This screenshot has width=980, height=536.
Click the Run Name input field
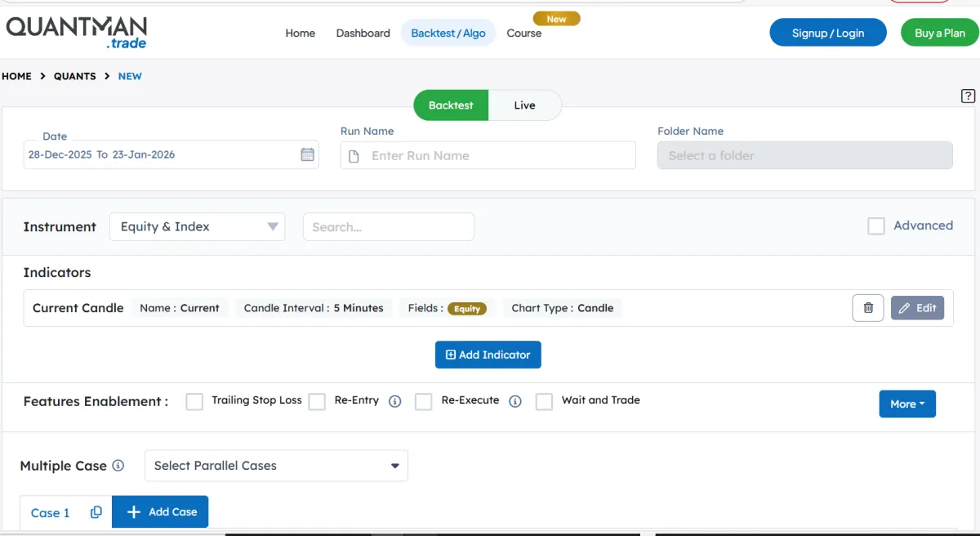[x=488, y=155]
